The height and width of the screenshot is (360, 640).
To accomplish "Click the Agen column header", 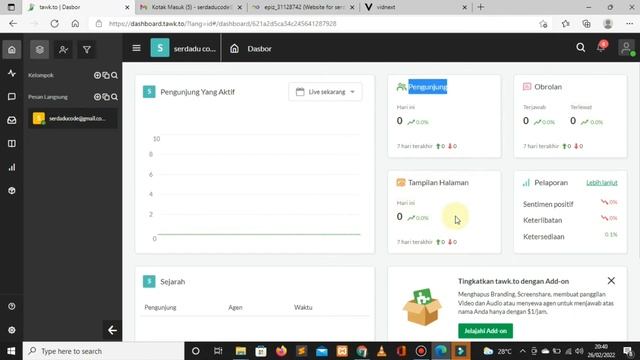I will click(235, 307).
